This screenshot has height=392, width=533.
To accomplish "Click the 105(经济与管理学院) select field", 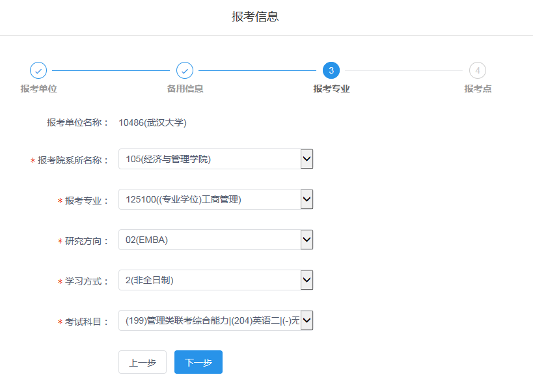I will [x=215, y=159].
